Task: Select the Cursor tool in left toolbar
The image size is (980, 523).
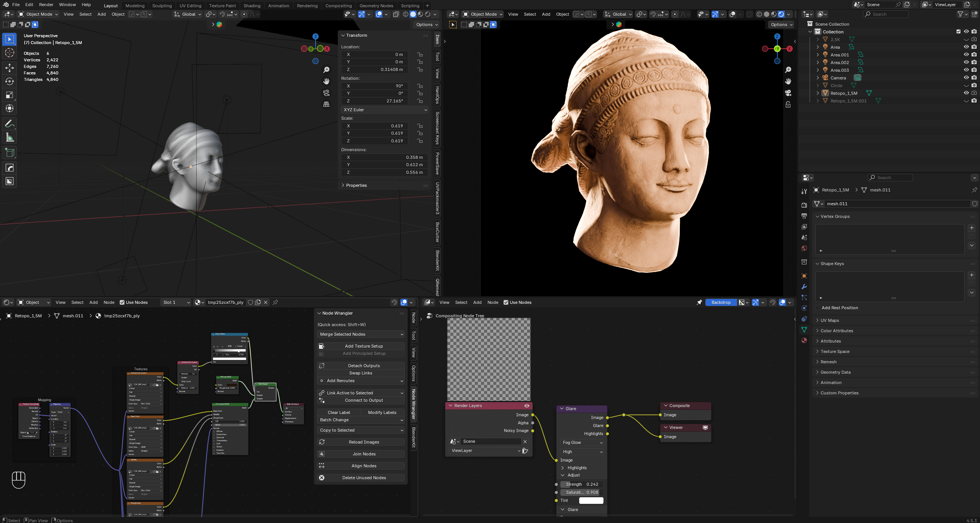Action: (x=10, y=53)
